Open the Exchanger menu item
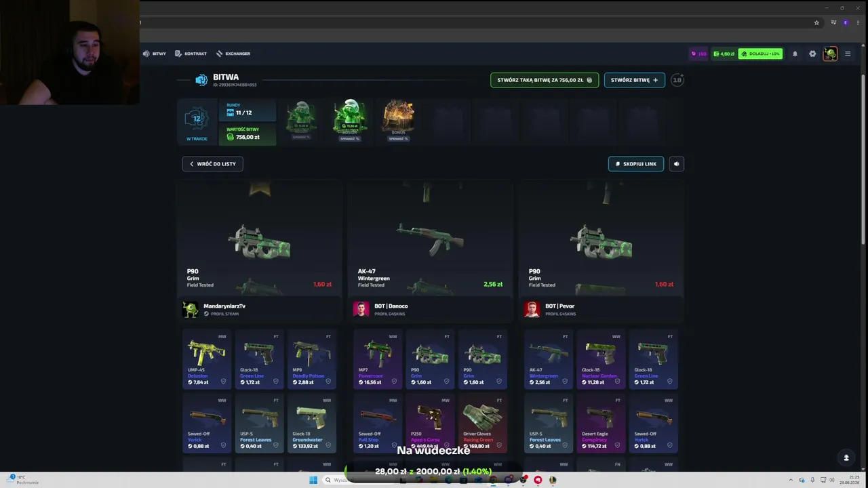The width and height of the screenshot is (868, 488). coord(233,54)
